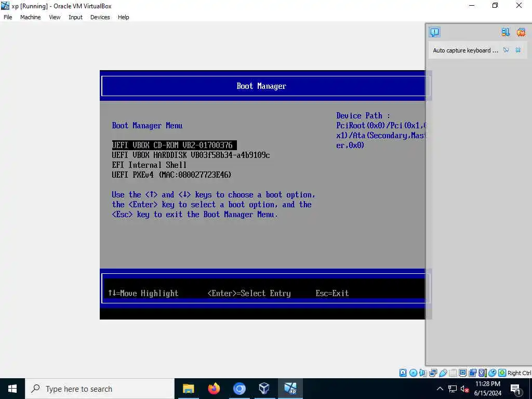
Task: Click the VirtualBox window title icon
Action: pyautogui.click(x=5, y=6)
